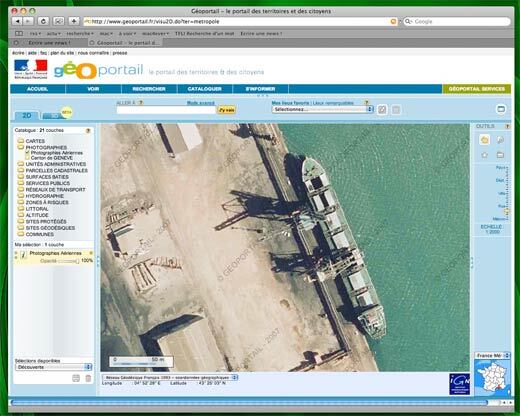This screenshot has height=416, width=520.
Task: Go back with Safari's back arrow
Action: tap(17, 21)
